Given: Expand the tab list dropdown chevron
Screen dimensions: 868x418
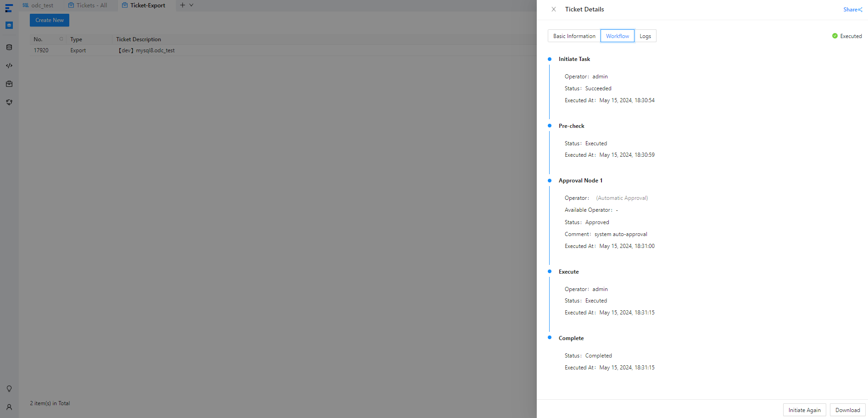Looking at the screenshot, I should [x=191, y=5].
